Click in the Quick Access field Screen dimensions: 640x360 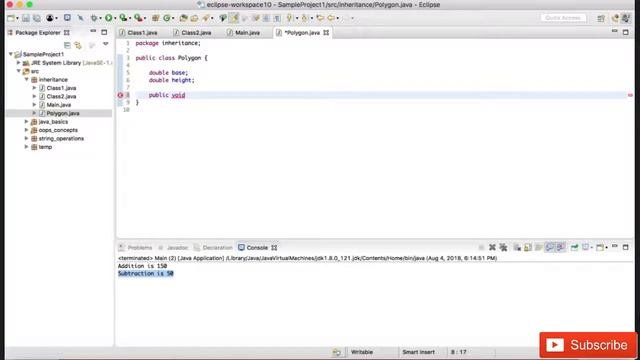(x=563, y=18)
